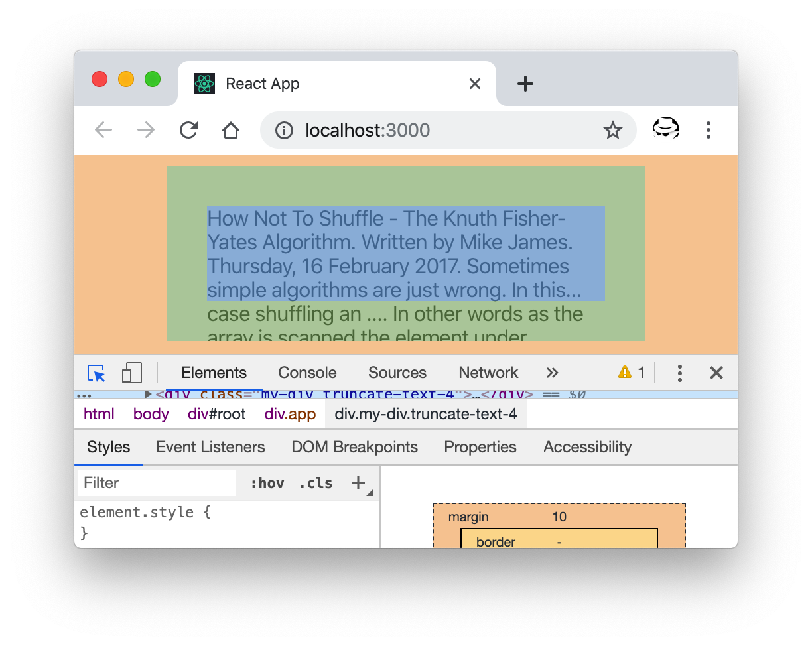This screenshot has width=812, height=646.
Task: Go to browser home page icon
Action: tap(230, 130)
